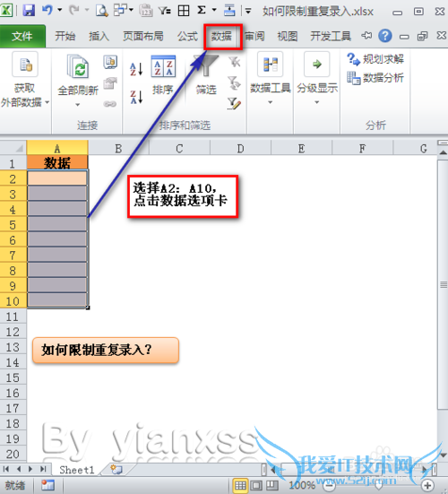Click the Print Preview icon
Image resolution: width=448 pixels, height=494 pixels.
tap(101, 11)
